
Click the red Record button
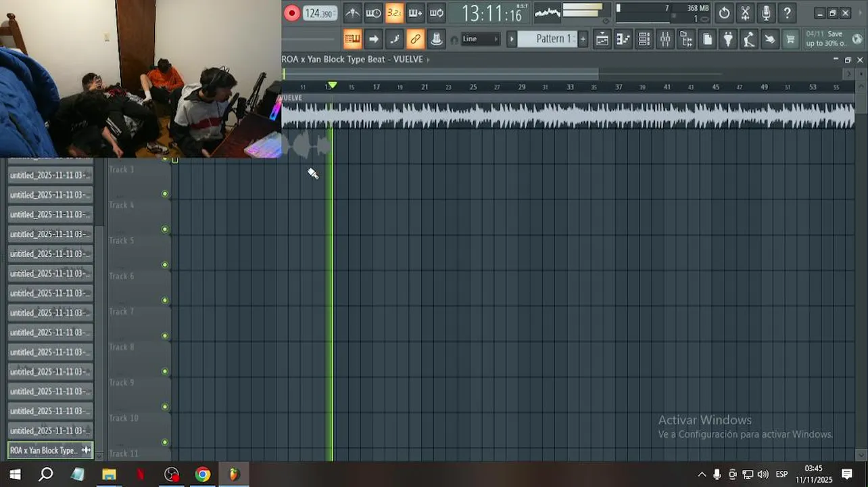tap(292, 13)
